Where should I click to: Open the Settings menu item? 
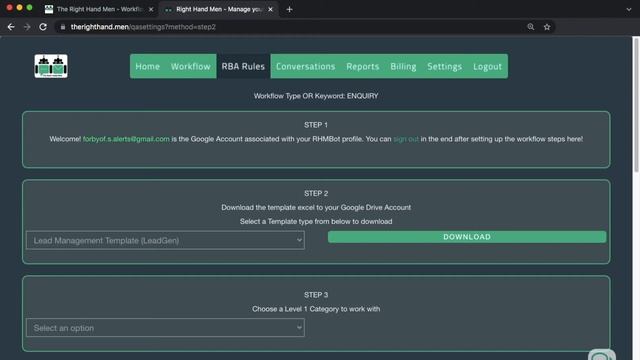444,66
